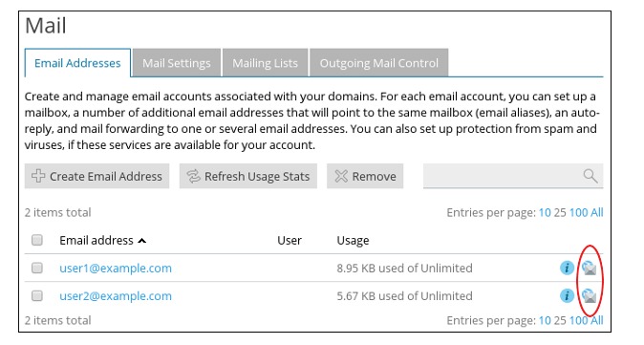Click the plus icon on Create Email Address
The image size is (644, 345).
pos(38,176)
